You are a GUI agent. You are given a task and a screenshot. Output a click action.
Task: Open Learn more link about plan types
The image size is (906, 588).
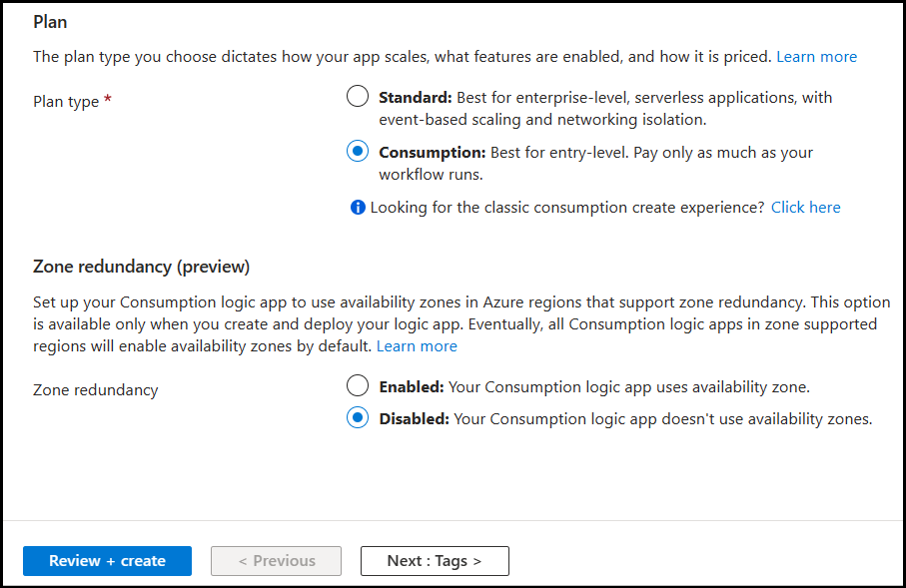pos(816,57)
